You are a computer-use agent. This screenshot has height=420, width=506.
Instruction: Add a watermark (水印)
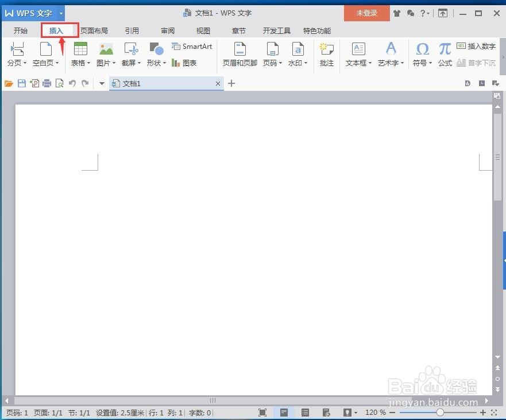point(298,54)
